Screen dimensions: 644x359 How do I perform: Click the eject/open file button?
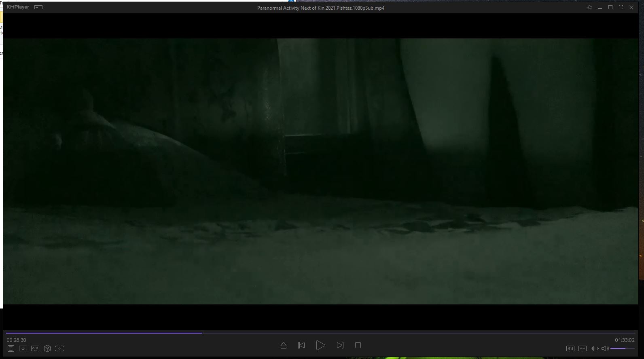tap(284, 345)
